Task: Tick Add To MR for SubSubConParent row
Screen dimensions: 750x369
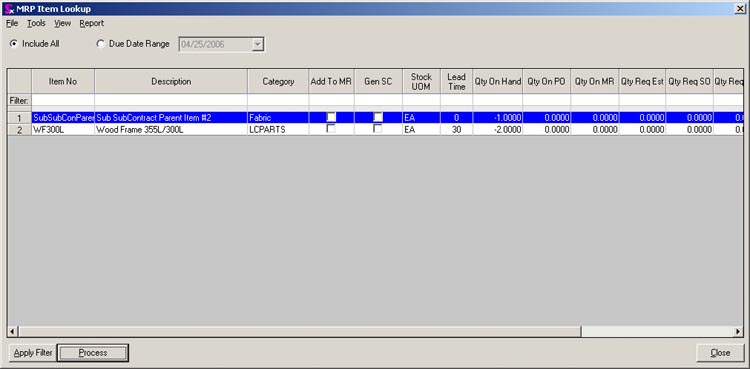Action: [x=331, y=117]
